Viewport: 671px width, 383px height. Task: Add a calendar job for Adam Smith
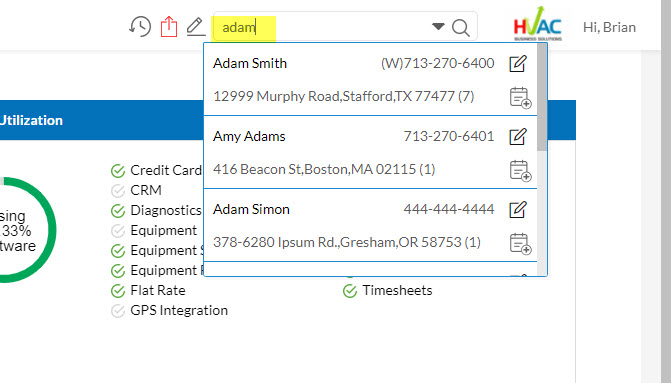coord(520,98)
